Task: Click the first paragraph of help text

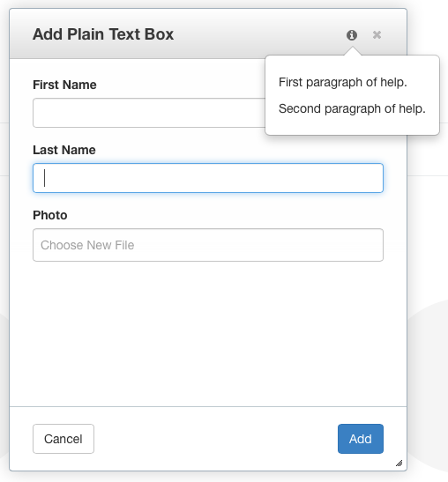Action: [343, 82]
